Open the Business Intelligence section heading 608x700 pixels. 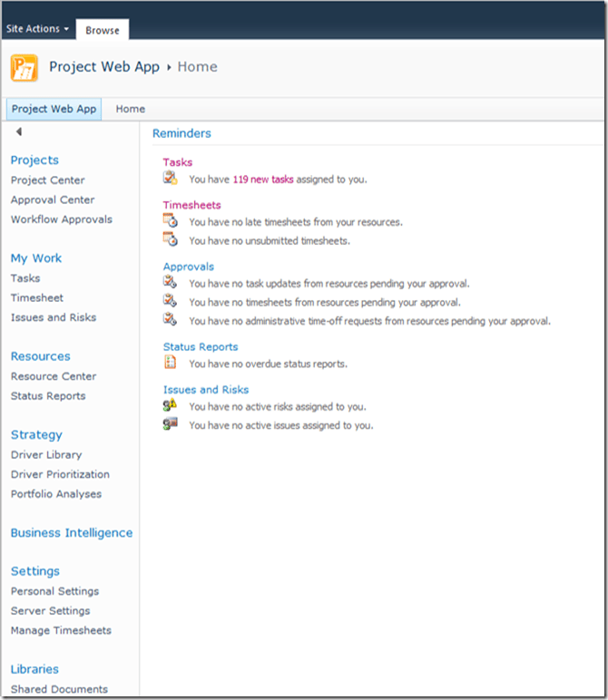71,533
